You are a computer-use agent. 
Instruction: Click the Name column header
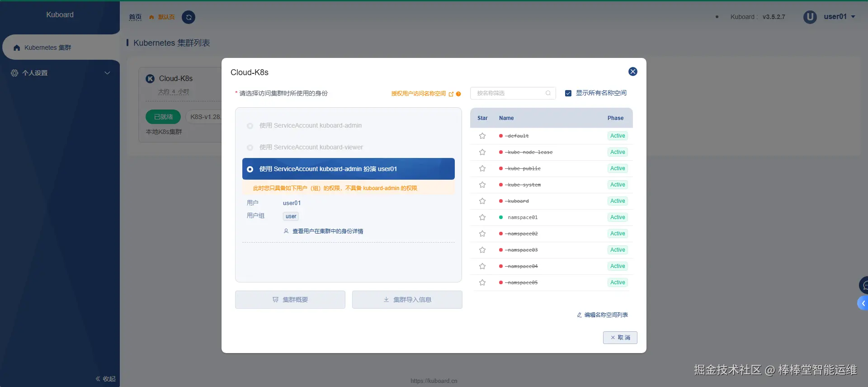506,118
